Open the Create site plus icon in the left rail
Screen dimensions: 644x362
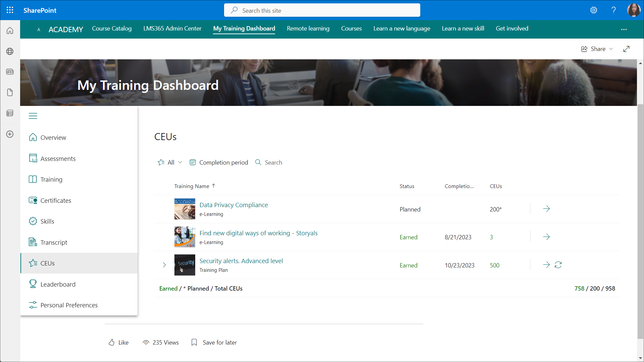[10, 134]
